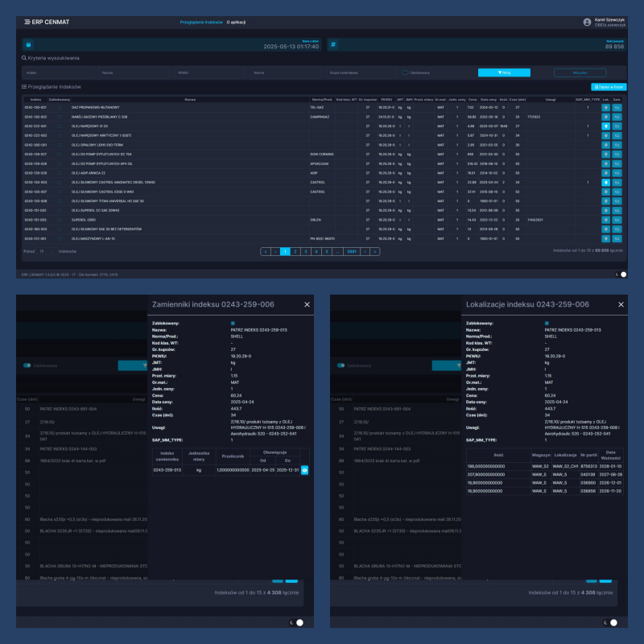Open the 0 aplikacji top menu item
The width and height of the screenshot is (644, 644).
click(x=237, y=22)
